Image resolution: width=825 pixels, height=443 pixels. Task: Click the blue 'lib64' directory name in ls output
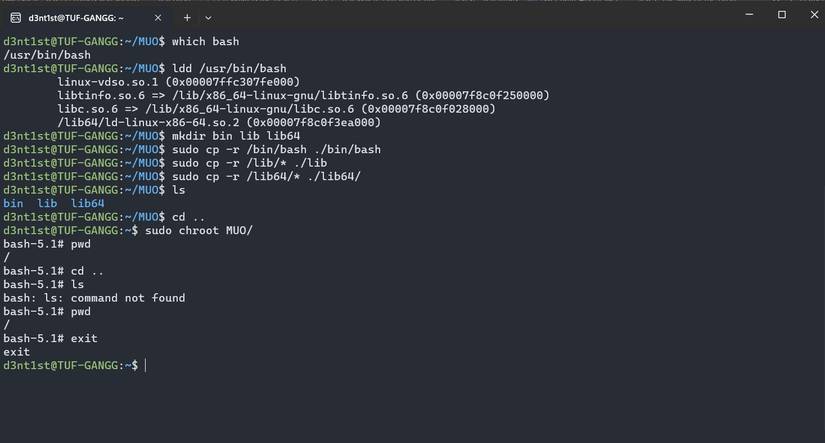[x=87, y=203]
